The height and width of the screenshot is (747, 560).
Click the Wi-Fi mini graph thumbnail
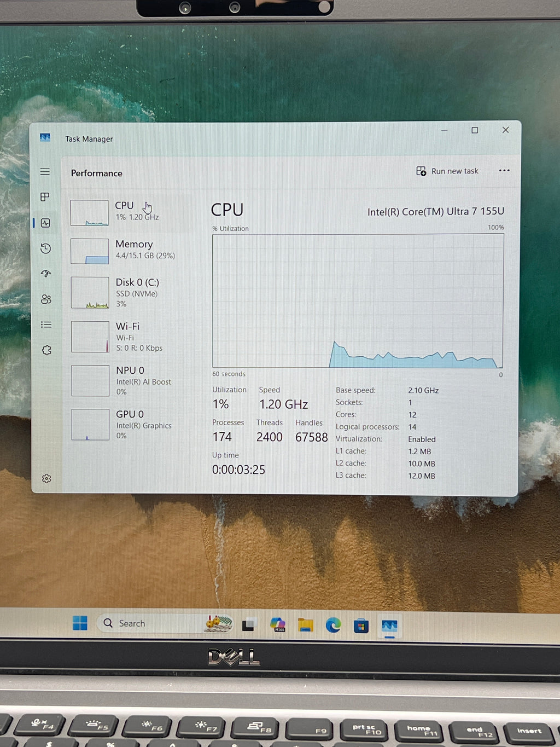point(90,337)
